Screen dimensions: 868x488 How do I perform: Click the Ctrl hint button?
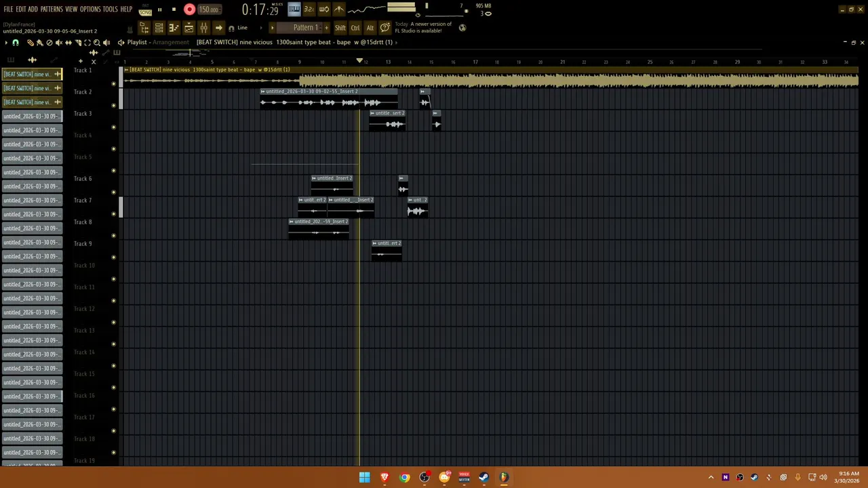[355, 28]
